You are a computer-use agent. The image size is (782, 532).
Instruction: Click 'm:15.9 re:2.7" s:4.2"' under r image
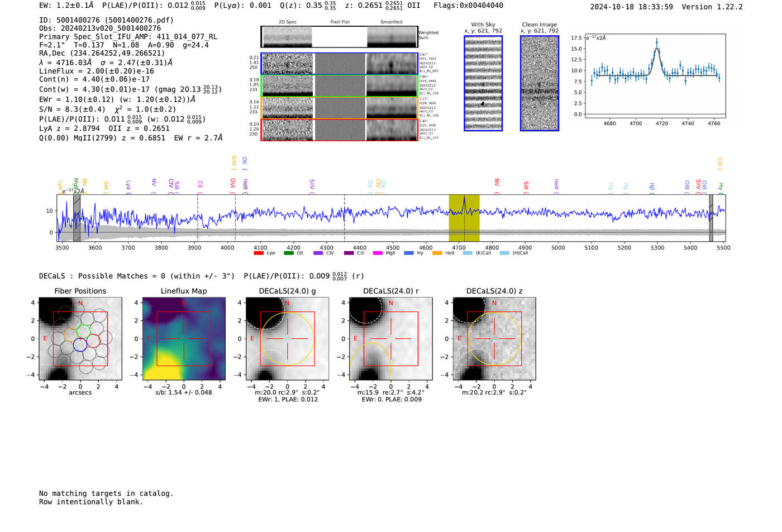(x=390, y=392)
